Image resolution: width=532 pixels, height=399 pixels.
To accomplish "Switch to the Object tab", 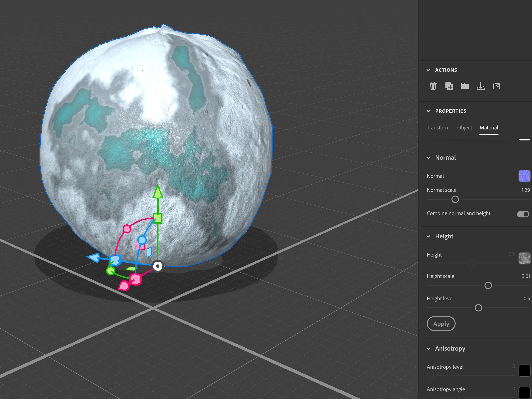I will tap(464, 128).
